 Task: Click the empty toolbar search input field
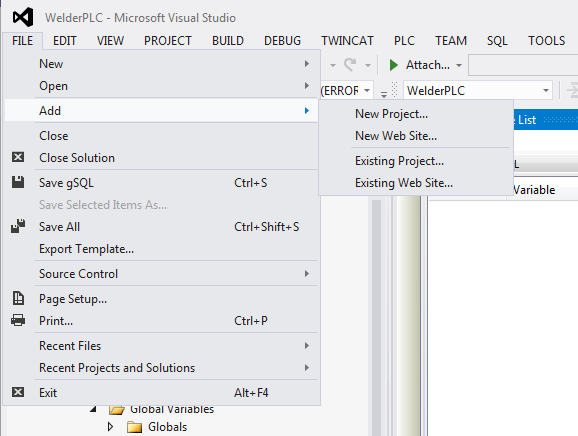click(x=523, y=65)
